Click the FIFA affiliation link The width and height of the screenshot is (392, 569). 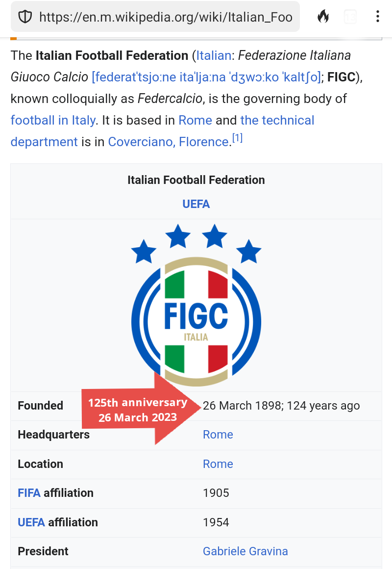29,493
